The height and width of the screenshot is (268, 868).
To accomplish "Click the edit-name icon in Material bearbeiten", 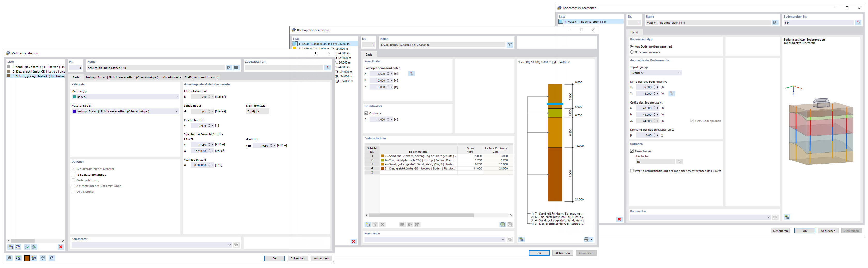I will pyautogui.click(x=229, y=68).
